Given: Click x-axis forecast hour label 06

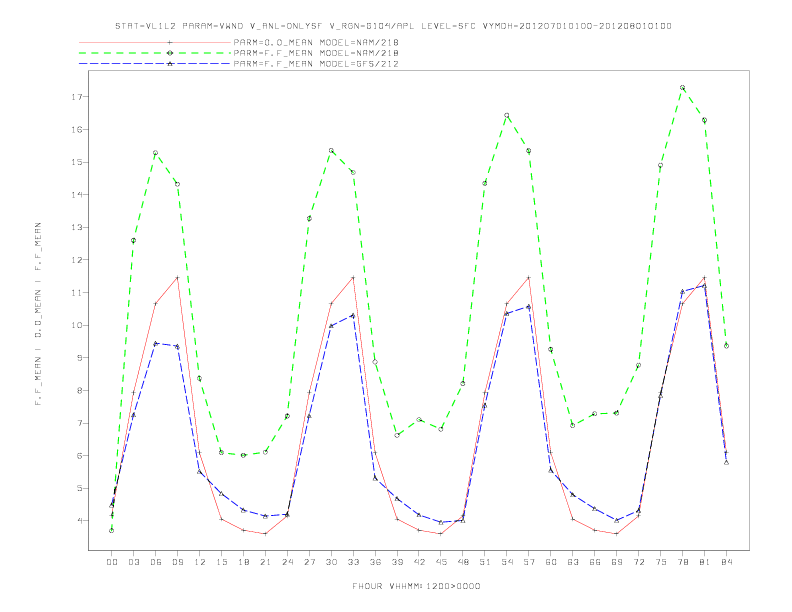Looking at the screenshot, I should [x=156, y=562].
